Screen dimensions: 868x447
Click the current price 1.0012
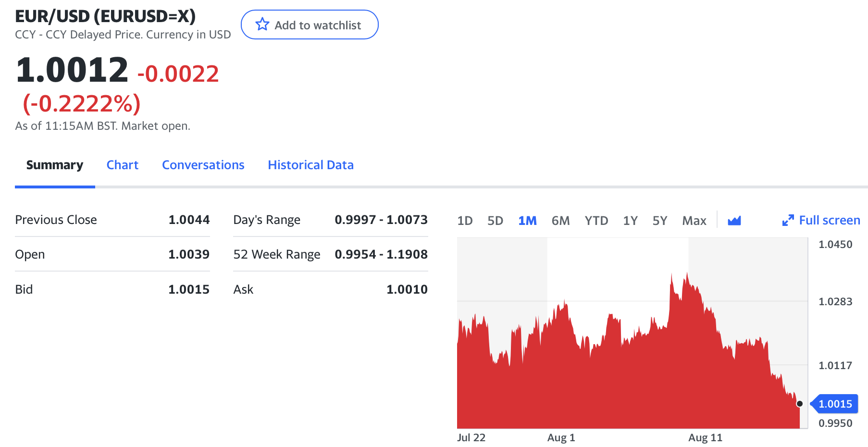point(72,70)
